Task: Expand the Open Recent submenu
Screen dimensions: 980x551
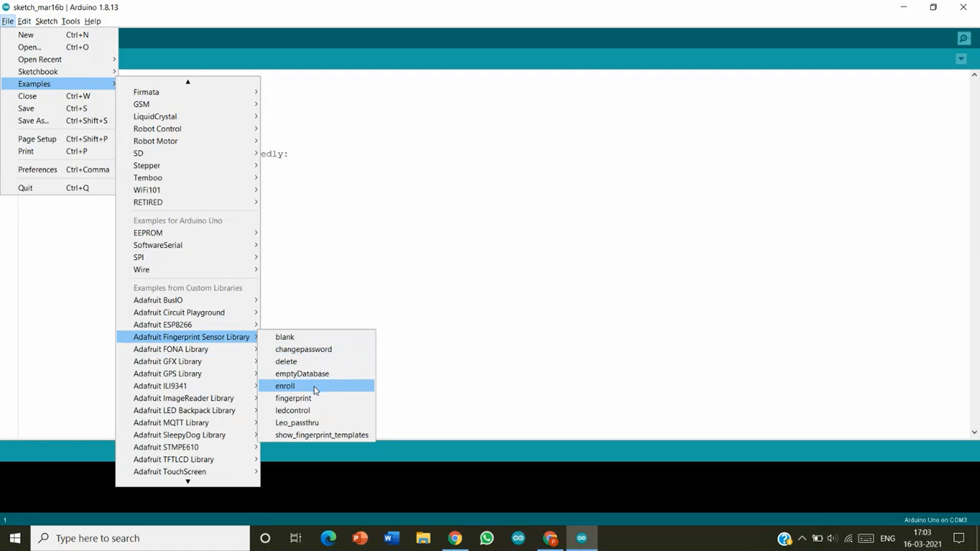Action: [40, 59]
